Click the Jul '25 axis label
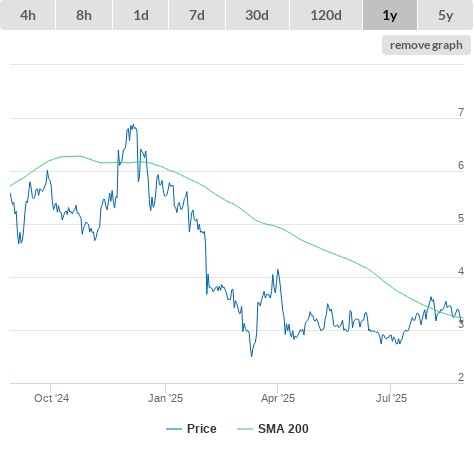The image size is (474, 455). (391, 398)
